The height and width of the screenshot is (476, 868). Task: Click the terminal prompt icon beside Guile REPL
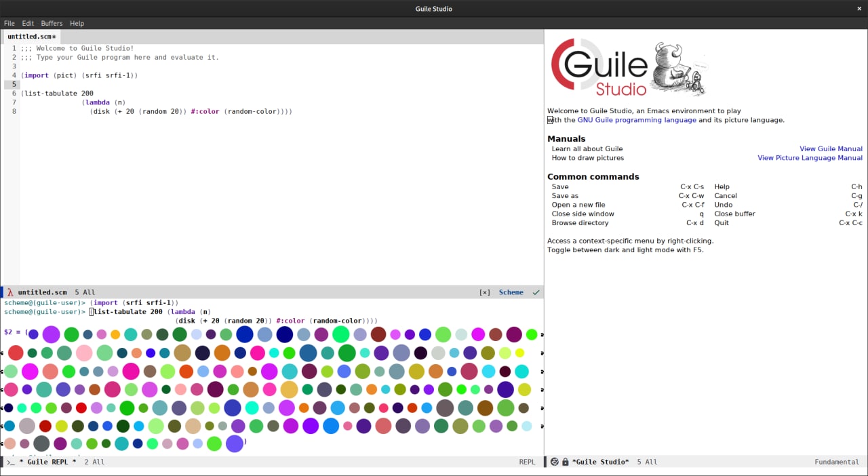coord(11,462)
